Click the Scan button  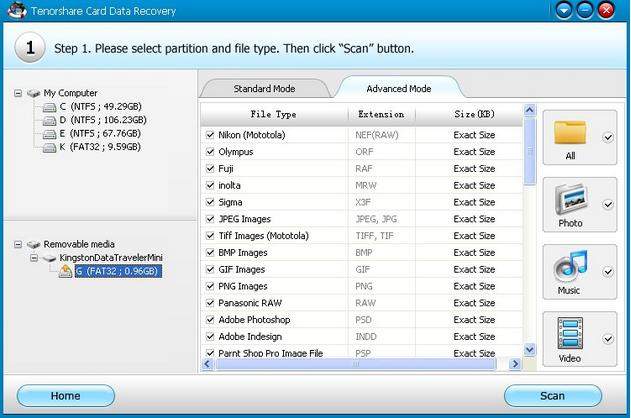[552, 396]
